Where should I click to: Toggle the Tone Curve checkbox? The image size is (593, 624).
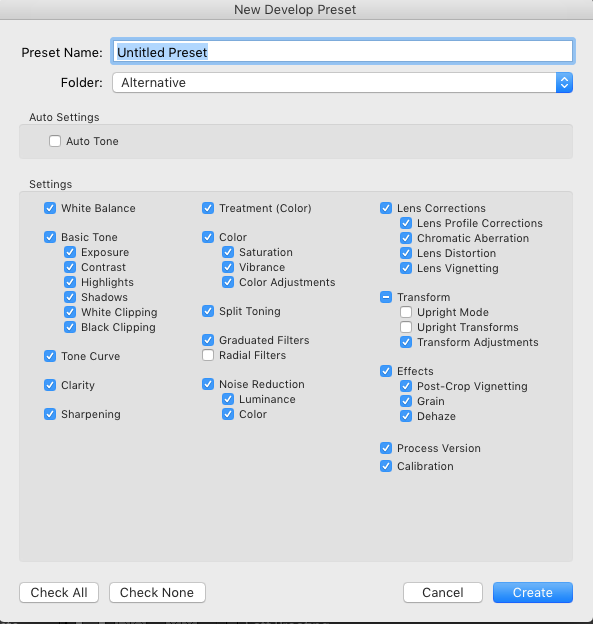coord(50,356)
